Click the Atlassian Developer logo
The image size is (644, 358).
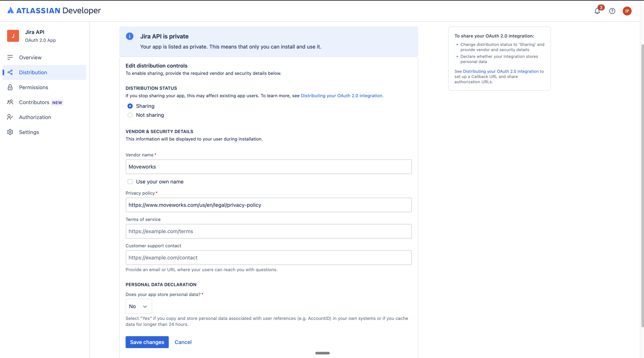coord(54,10)
